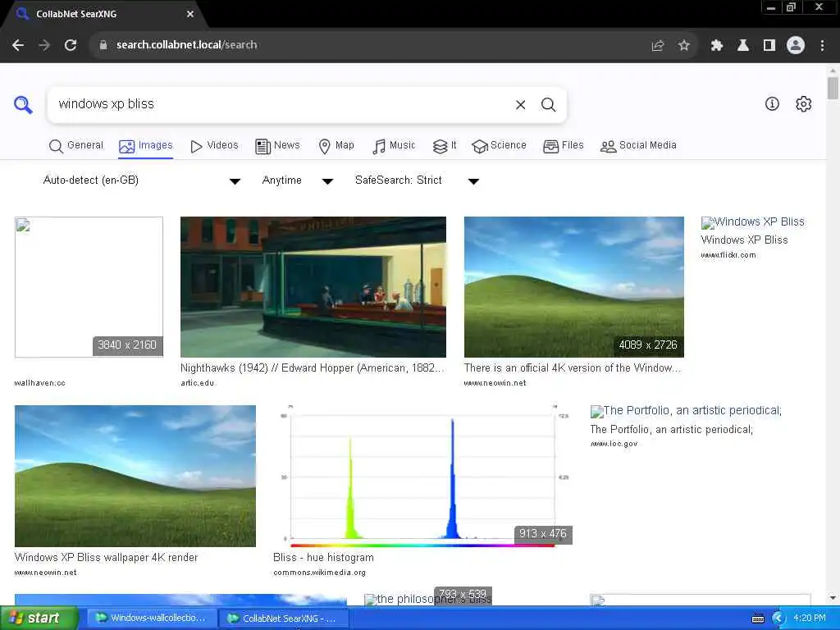Click the 4:20 PM taskbar clock

810,619
